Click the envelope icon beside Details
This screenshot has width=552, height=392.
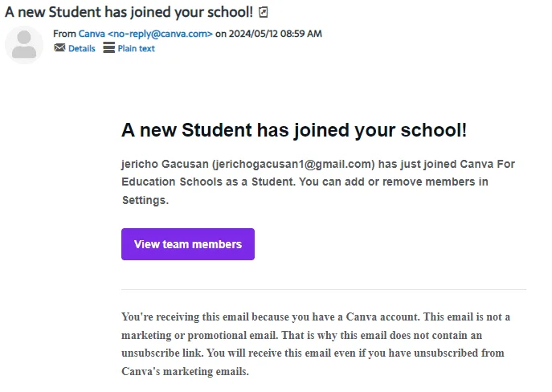(59, 47)
